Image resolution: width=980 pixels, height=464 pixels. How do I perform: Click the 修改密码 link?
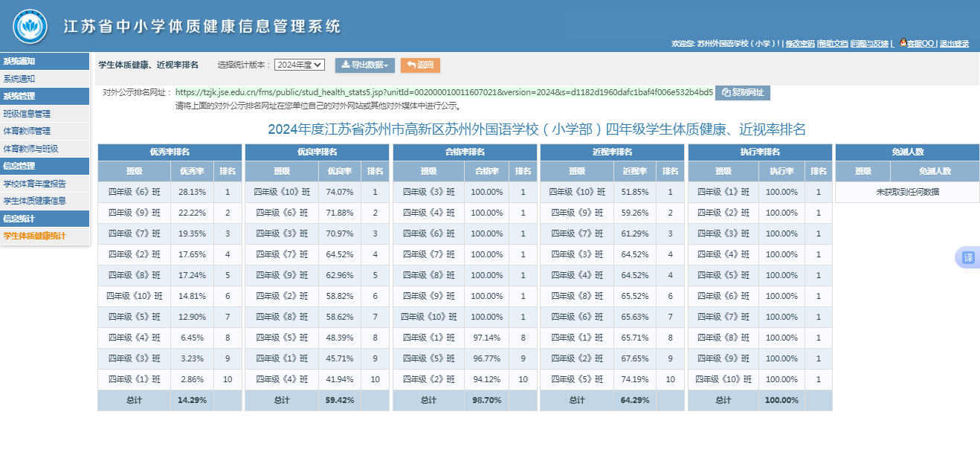800,44
